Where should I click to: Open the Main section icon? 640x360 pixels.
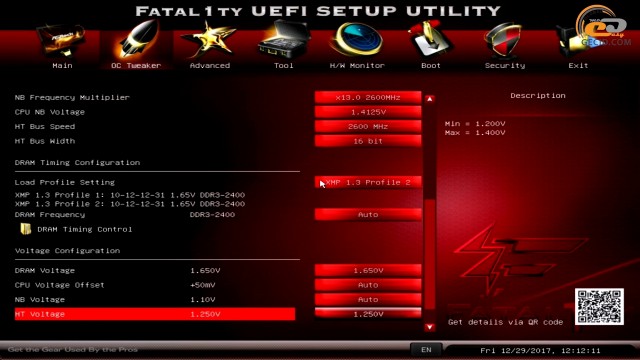pos(61,41)
